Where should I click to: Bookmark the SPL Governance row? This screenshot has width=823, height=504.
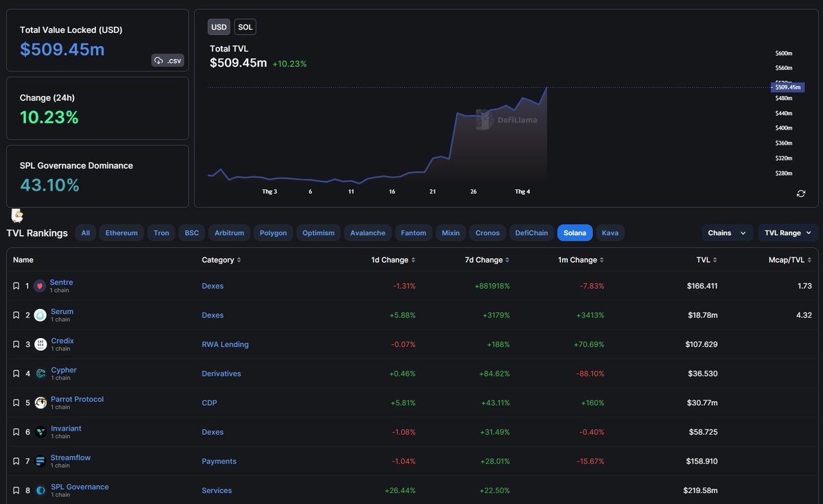pyautogui.click(x=16, y=490)
